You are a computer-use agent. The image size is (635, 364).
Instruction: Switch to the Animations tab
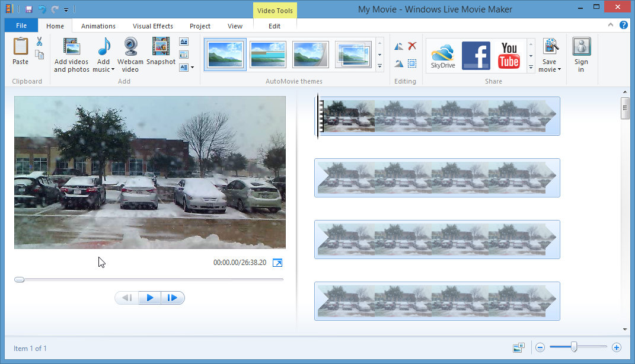pyautogui.click(x=98, y=26)
